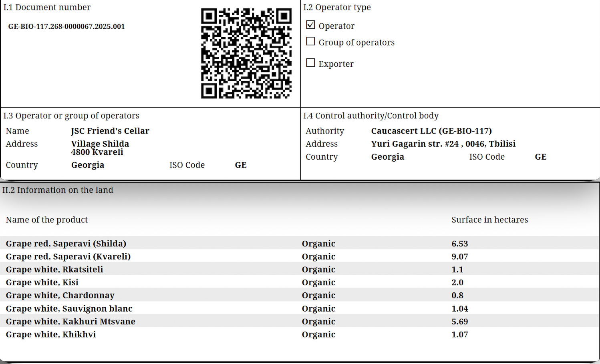Select the Grape red, Saperavi (Shilda) row
The width and height of the screenshot is (600, 364).
click(x=66, y=244)
